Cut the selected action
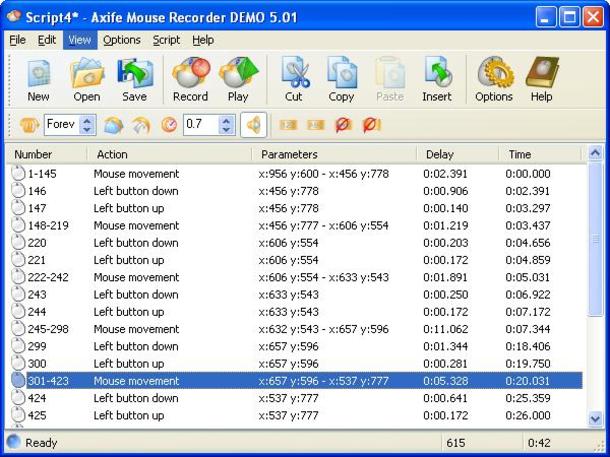610x457 pixels. (294, 81)
